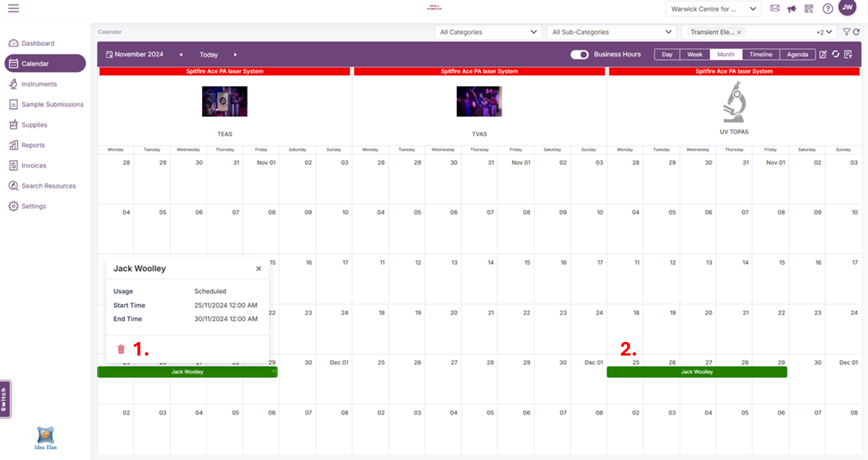The height and width of the screenshot is (460, 868).
Task: Click the export calendar document icon
Action: pos(823,54)
